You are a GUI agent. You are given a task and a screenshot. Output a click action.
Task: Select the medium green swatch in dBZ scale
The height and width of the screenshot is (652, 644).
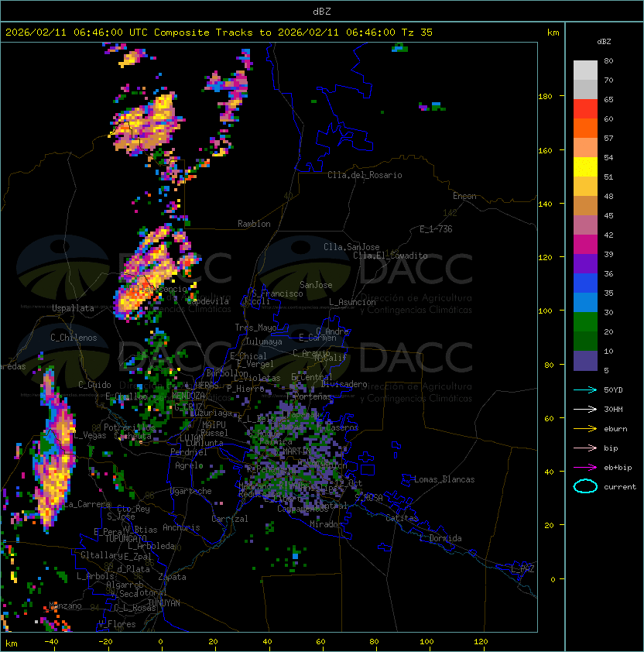click(x=585, y=322)
